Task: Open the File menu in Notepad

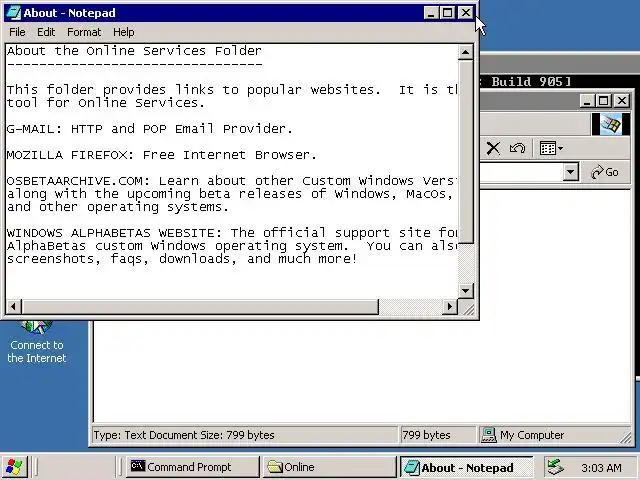Action: coord(17,32)
